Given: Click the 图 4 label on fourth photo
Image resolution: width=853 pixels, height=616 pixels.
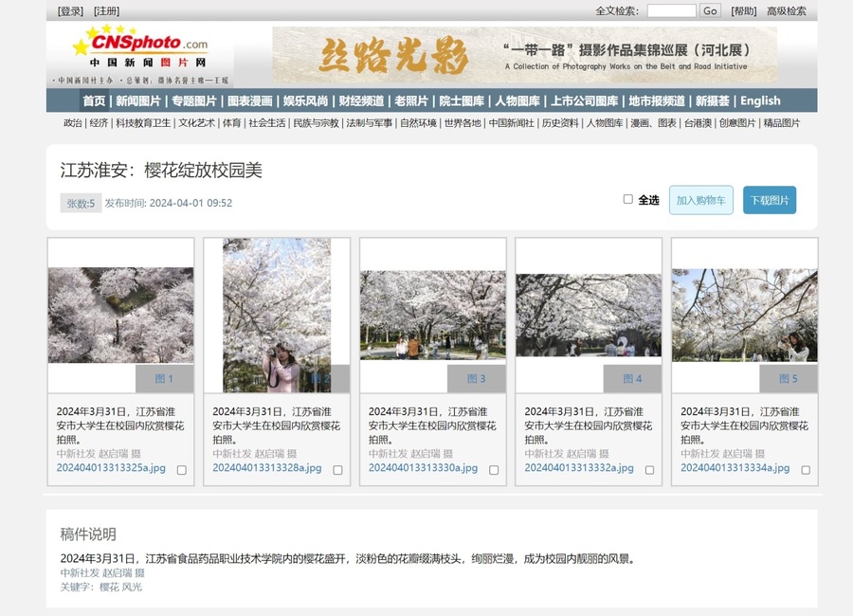Looking at the screenshot, I should point(632,379).
